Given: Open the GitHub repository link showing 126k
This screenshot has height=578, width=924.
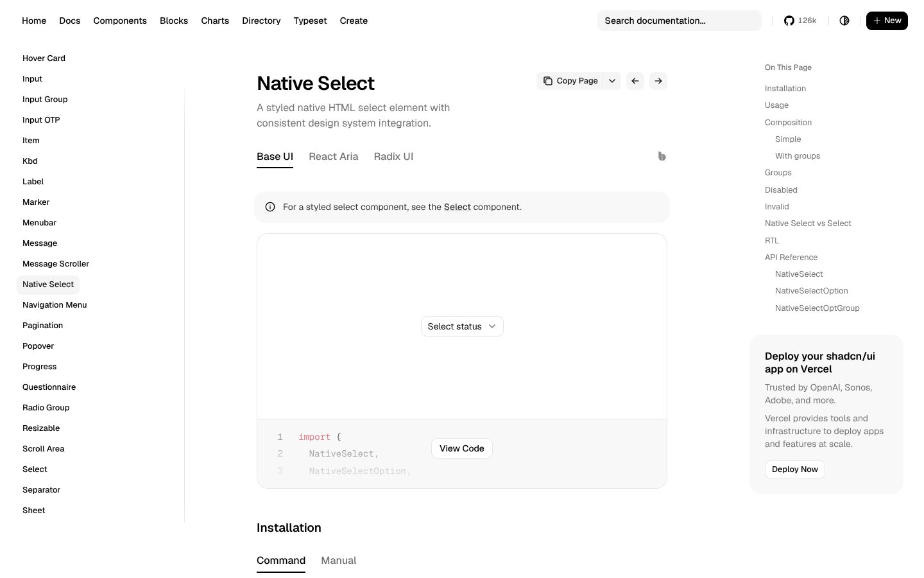Looking at the screenshot, I should point(800,21).
